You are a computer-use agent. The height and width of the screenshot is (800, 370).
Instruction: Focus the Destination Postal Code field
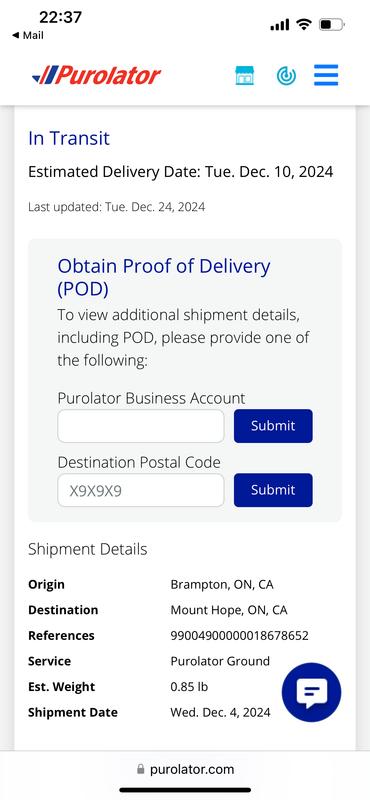click(x=141, y=490)
